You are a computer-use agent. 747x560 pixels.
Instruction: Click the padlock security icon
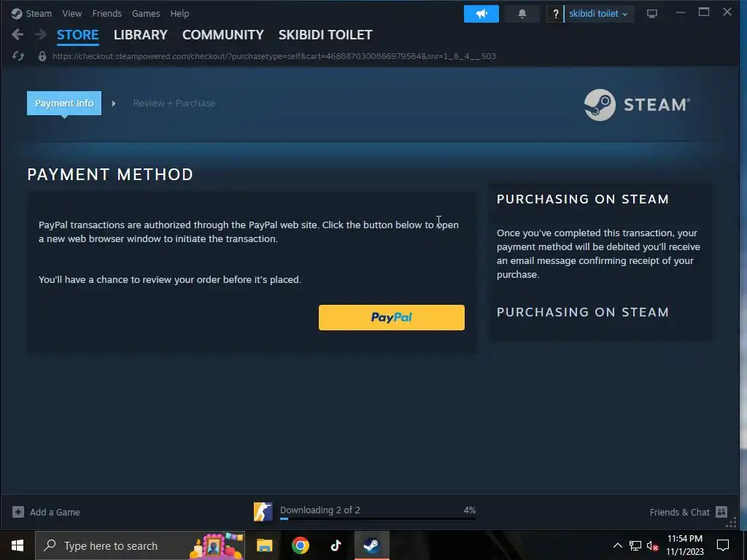click(x=42, y=56)
